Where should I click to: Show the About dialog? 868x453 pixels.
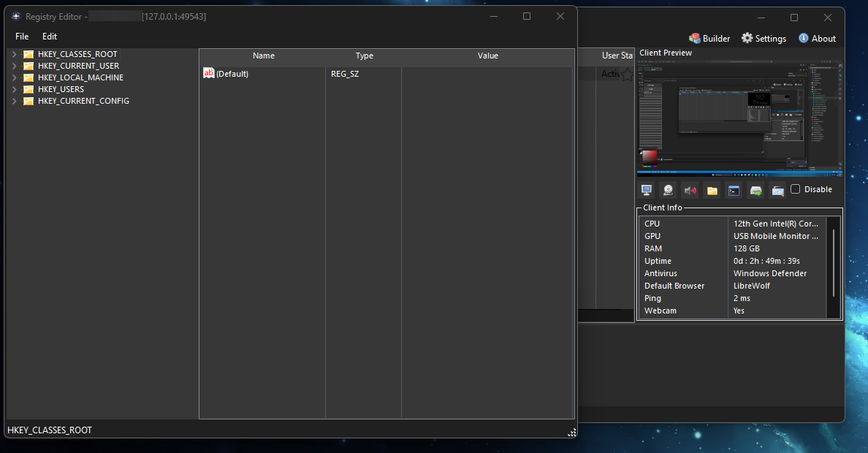click(817, 38)
